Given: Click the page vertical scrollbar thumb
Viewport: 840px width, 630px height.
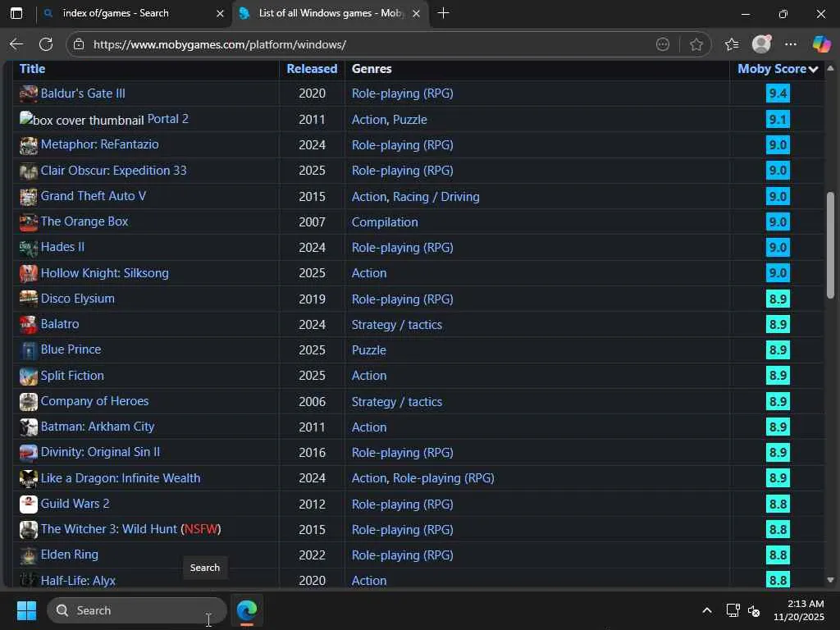Looking at the screenshot, I should (x=830, y=244).
